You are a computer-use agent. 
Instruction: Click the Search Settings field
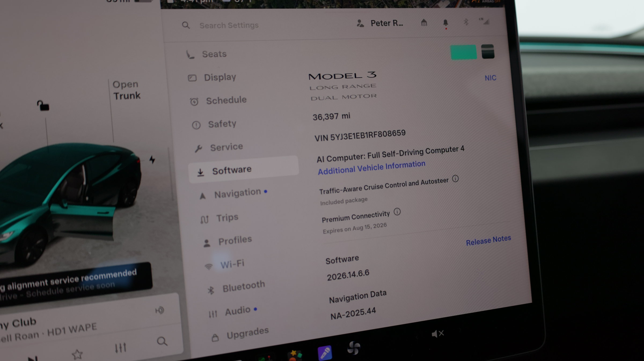pos(220,25)
